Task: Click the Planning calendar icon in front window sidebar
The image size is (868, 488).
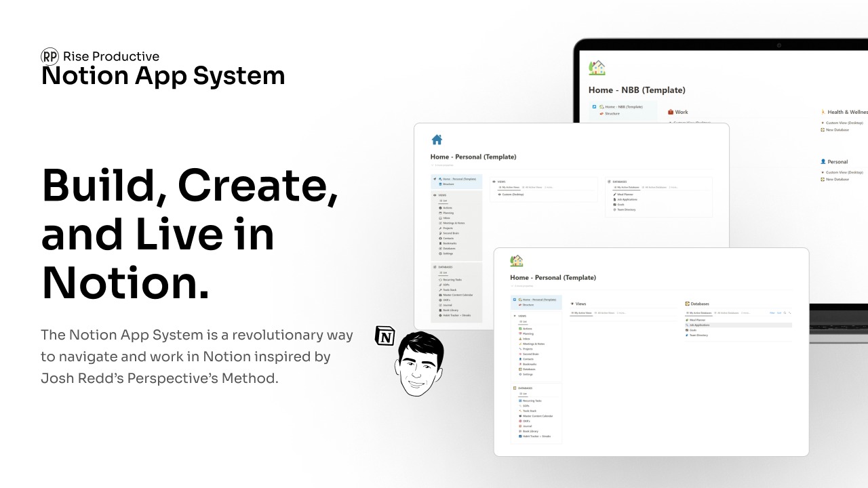Action: pyautogui.click(x=520, y=333)
